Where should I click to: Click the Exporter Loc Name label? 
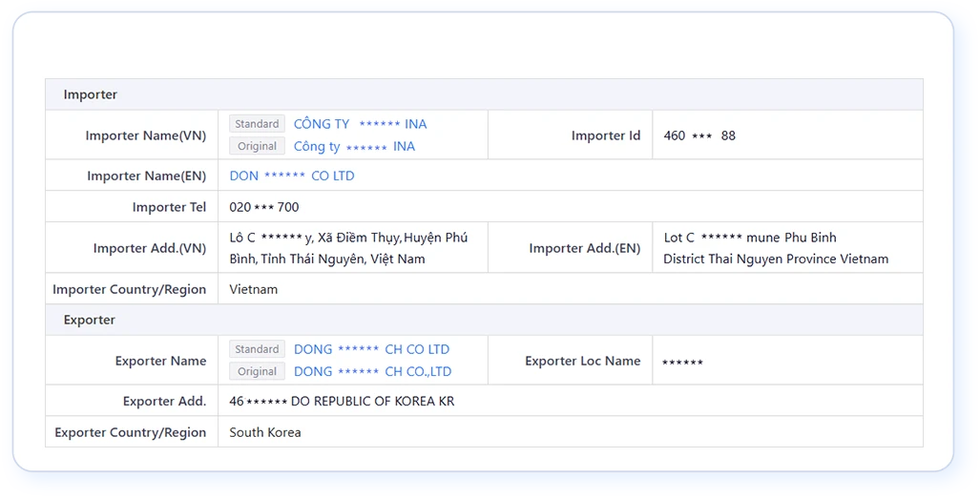pos(582,361)
